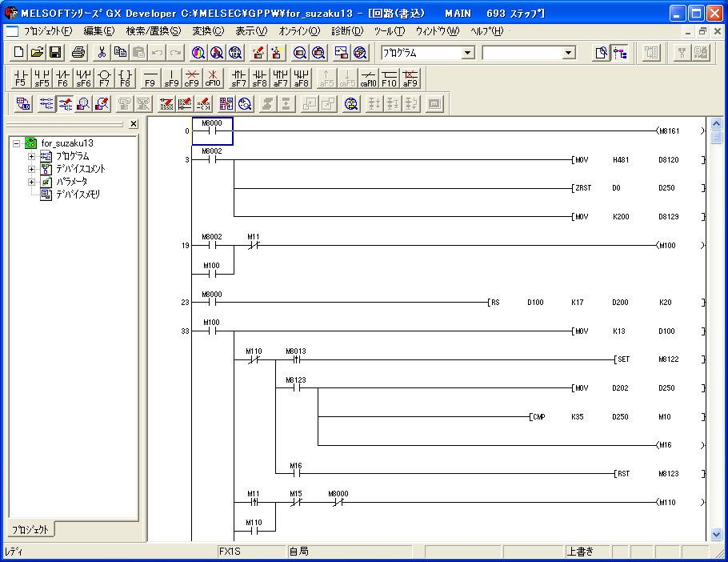Select デバイスメモリ in project tree

76,195
